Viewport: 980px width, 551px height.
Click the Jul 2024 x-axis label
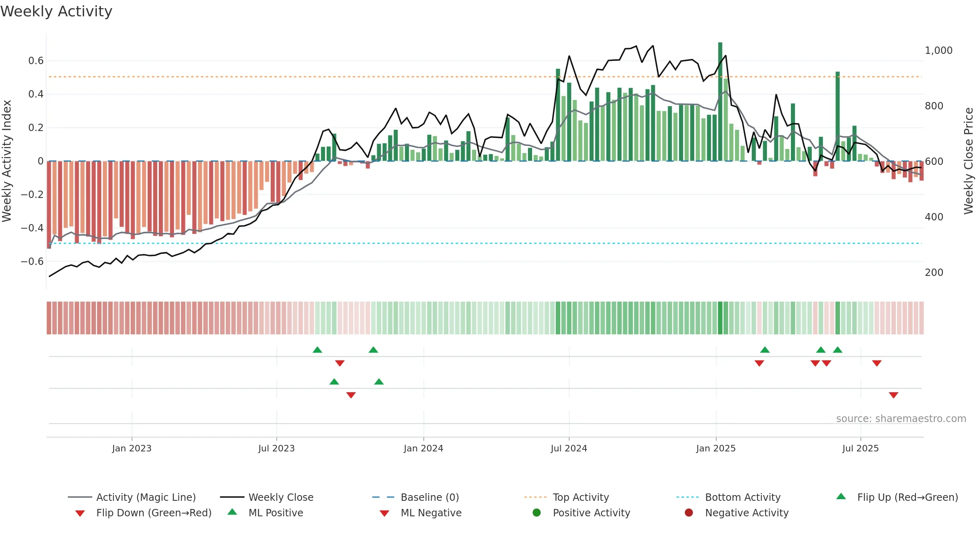[x=569, y=448]
